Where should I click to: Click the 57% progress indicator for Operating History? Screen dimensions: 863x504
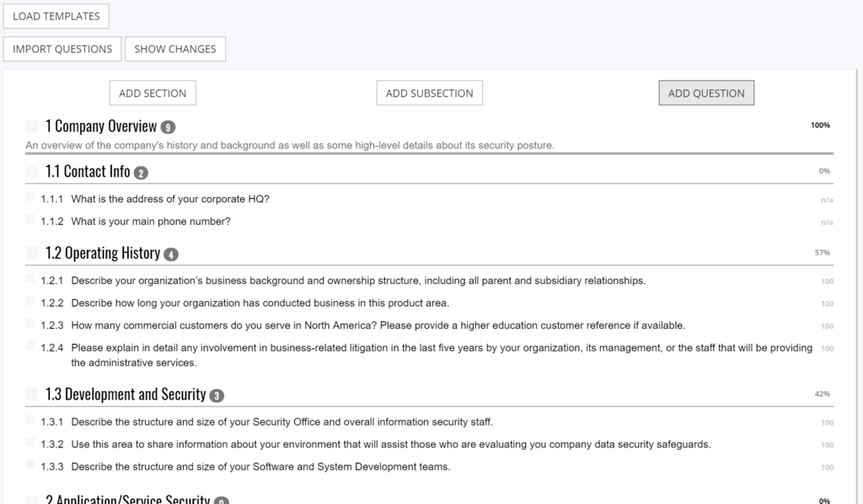[x=823, y=252]
